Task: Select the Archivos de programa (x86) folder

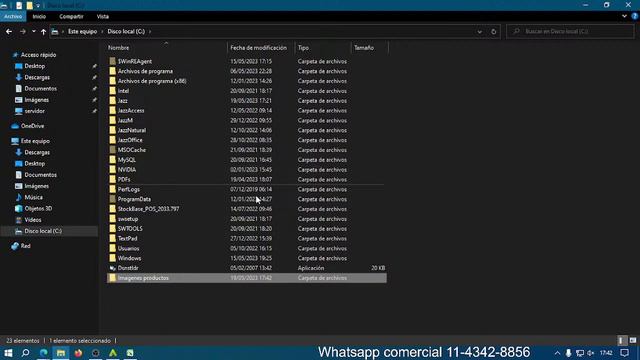Action: point(152,81)
